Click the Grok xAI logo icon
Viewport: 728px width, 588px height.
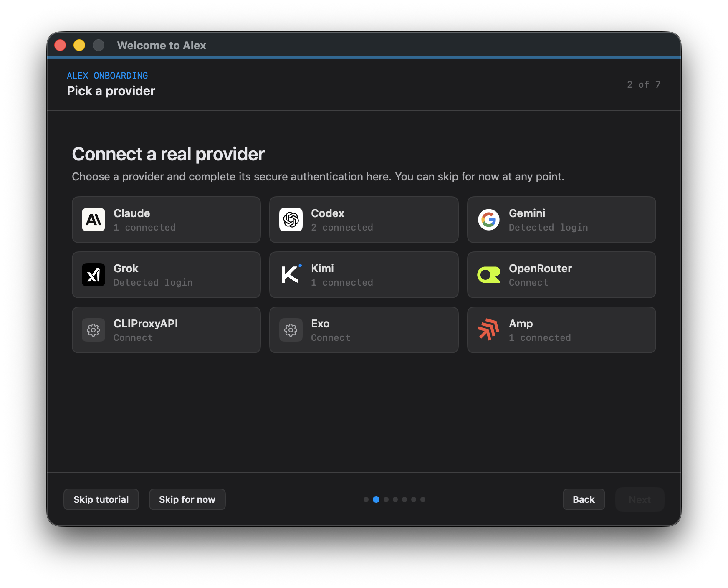pos(94,275)
